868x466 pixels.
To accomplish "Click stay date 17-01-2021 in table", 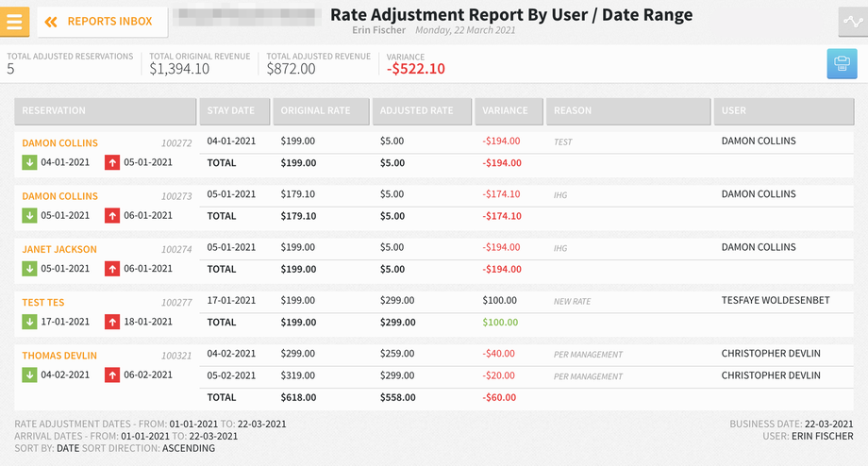I will [231, 301].
